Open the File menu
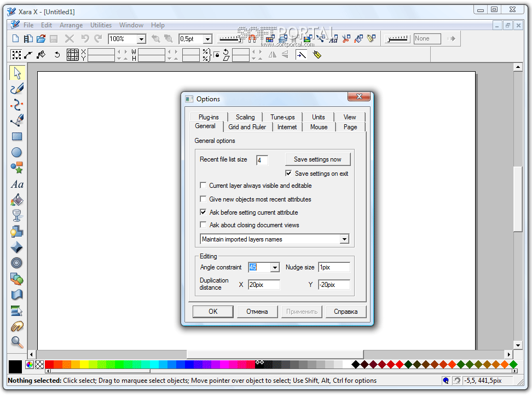This screenshot has width=532, height=397. [28, 25]
